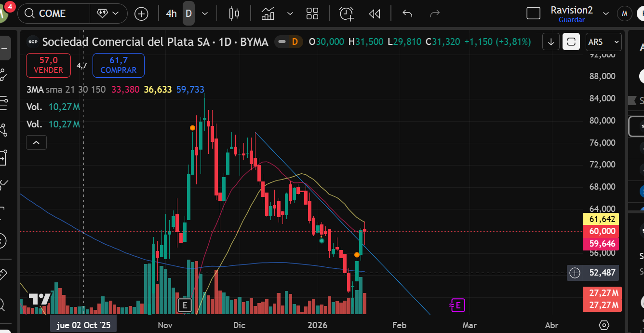Collapse the indicators legend with the chevron
This screenshot has height=333, width=644.
point(36,142)
